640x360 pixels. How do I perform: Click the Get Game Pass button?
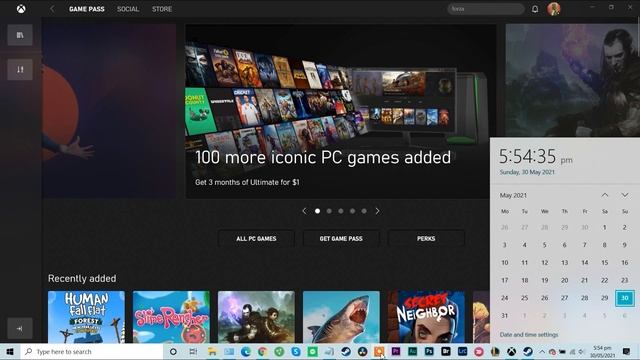pos(341,238)
